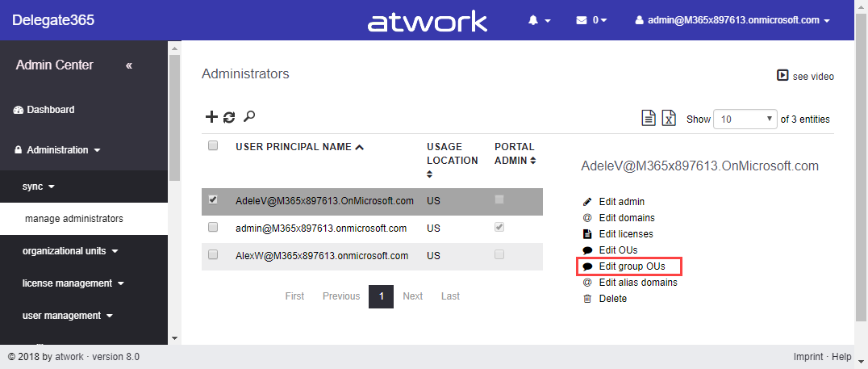
Task: Uncheck the AdeleV row checkbox
Action: click(213, 199)
